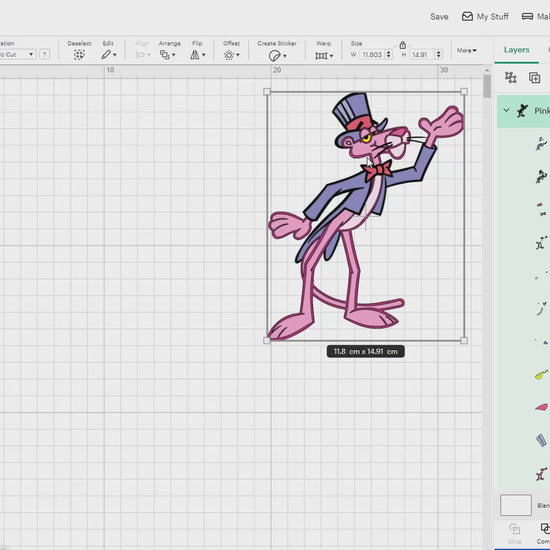Click the height value field
The height and width of the screenshot is (550, 550).
tap(422, 54)
